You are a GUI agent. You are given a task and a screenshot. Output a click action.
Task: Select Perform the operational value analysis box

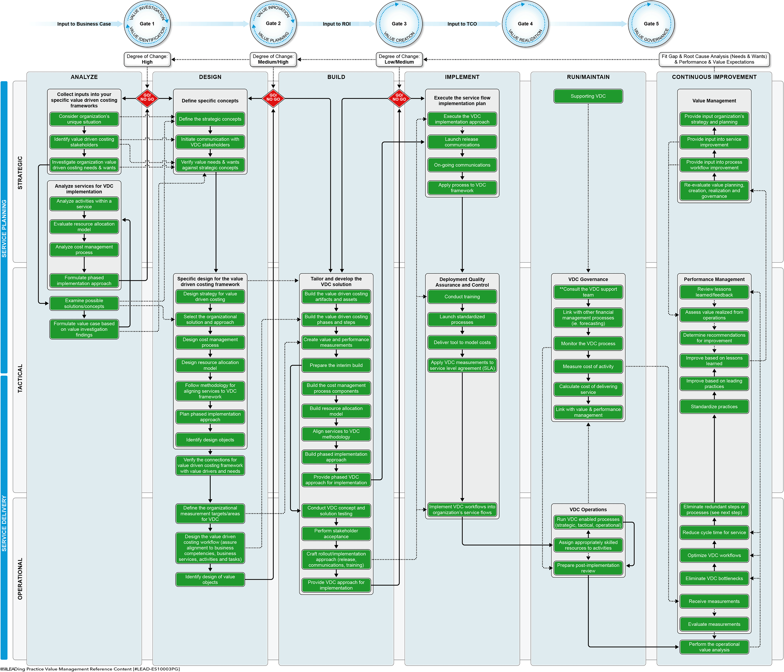(x=714, y=647)
